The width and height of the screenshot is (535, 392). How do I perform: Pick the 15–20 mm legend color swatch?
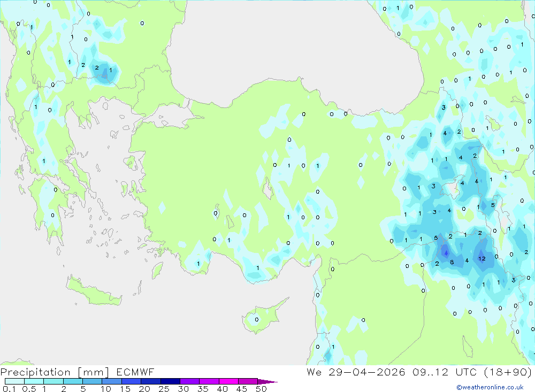[x=132, y=381]
